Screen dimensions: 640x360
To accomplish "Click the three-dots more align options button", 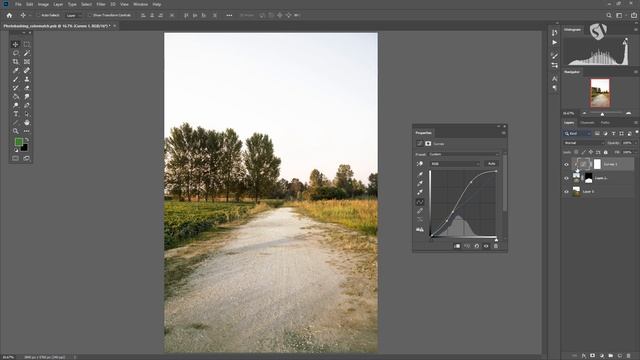I will pos(229,15).
